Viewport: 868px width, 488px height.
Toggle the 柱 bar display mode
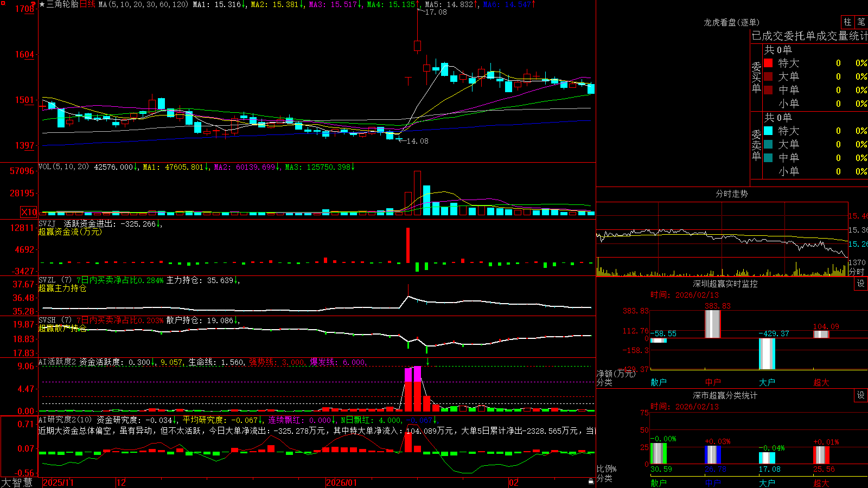(x=847, y=22)
